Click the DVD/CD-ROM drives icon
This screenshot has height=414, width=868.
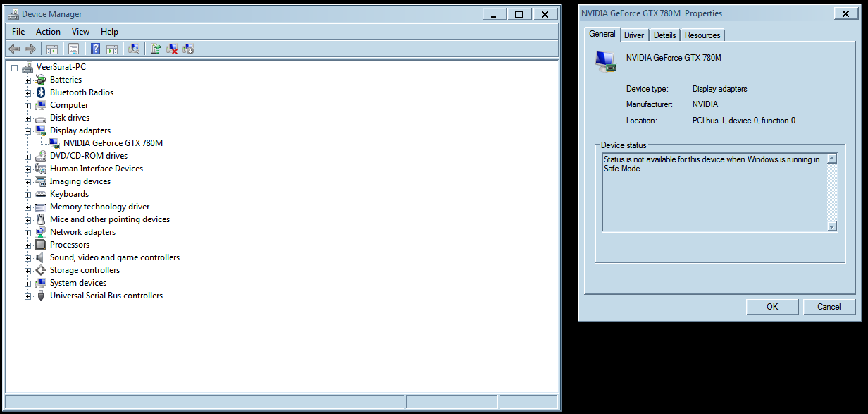[x=41, y=156]
